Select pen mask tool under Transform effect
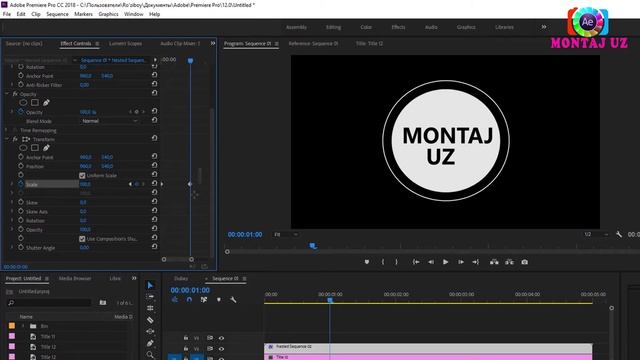The height and width of the screenshot is (360, 640). (46, 148)
